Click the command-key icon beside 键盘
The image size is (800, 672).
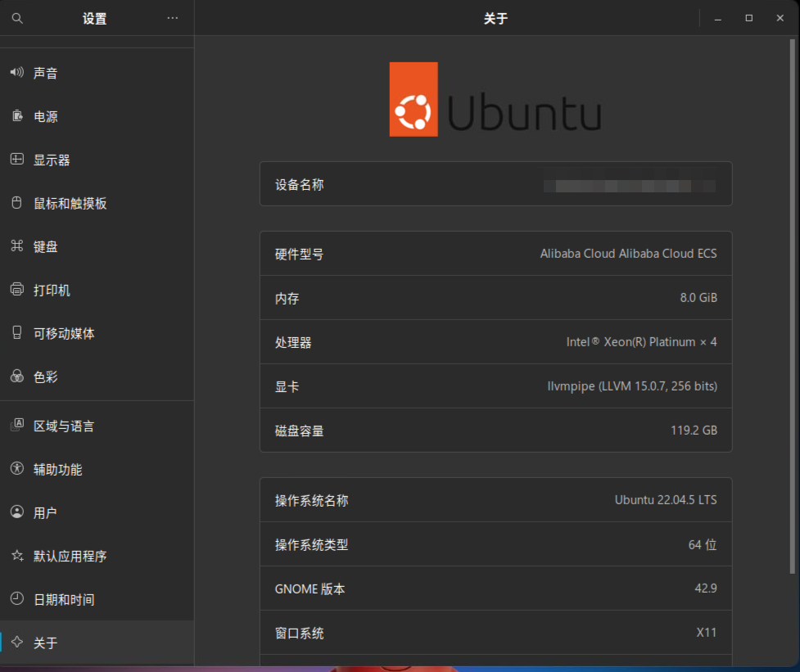(17, 246)
